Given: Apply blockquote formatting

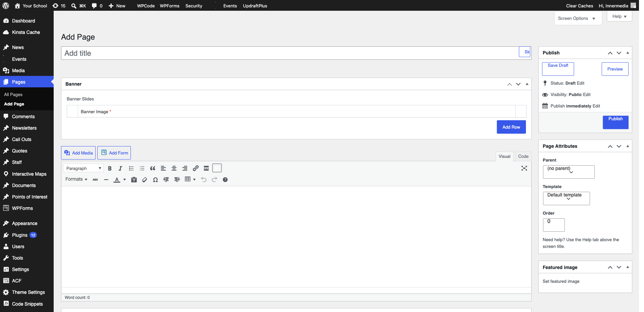Looking at the screenshot, I should pos(153,168).
